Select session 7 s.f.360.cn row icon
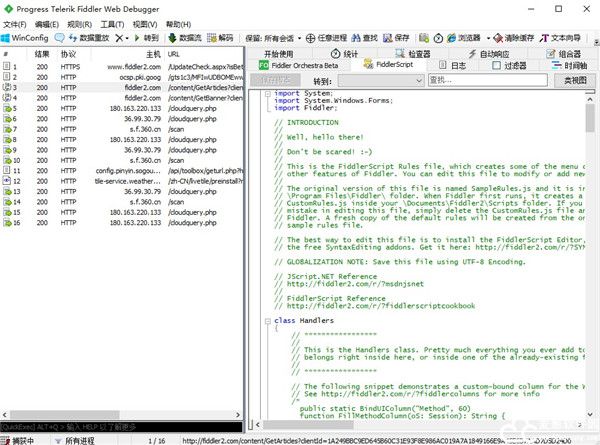Viewport: 600px width, 445px height. [7, 129]
